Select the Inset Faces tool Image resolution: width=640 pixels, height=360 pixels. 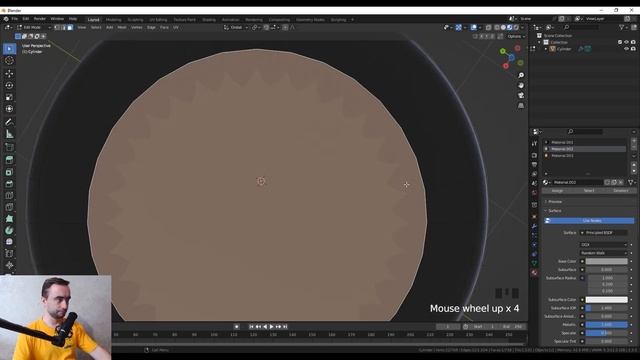(x=9, y=172)
